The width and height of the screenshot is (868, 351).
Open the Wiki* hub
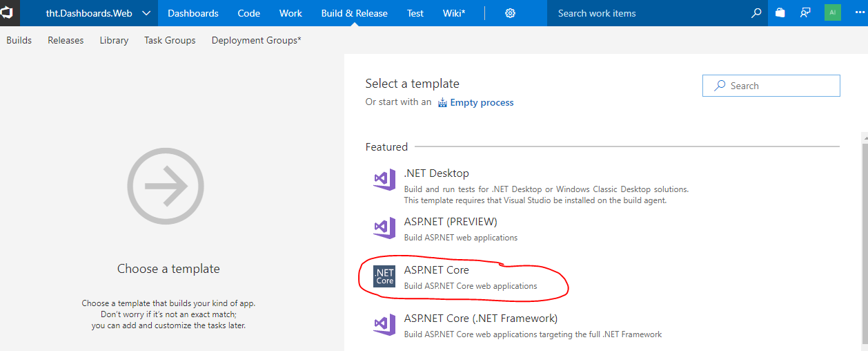tap(454, 13)
